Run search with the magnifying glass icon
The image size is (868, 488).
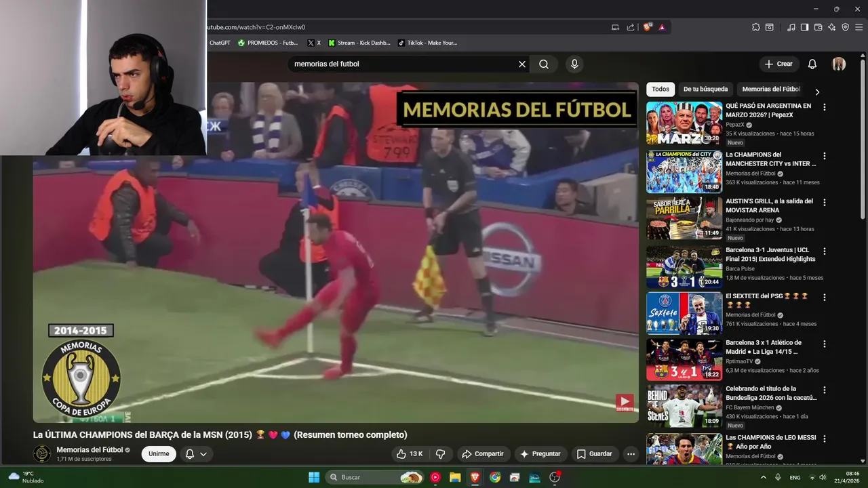tap(544, 64)
